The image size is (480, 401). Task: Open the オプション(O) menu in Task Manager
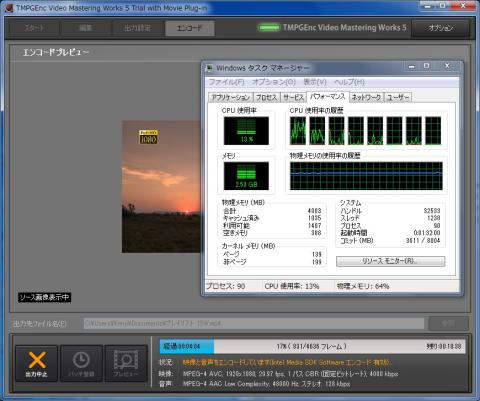[274, 82]
